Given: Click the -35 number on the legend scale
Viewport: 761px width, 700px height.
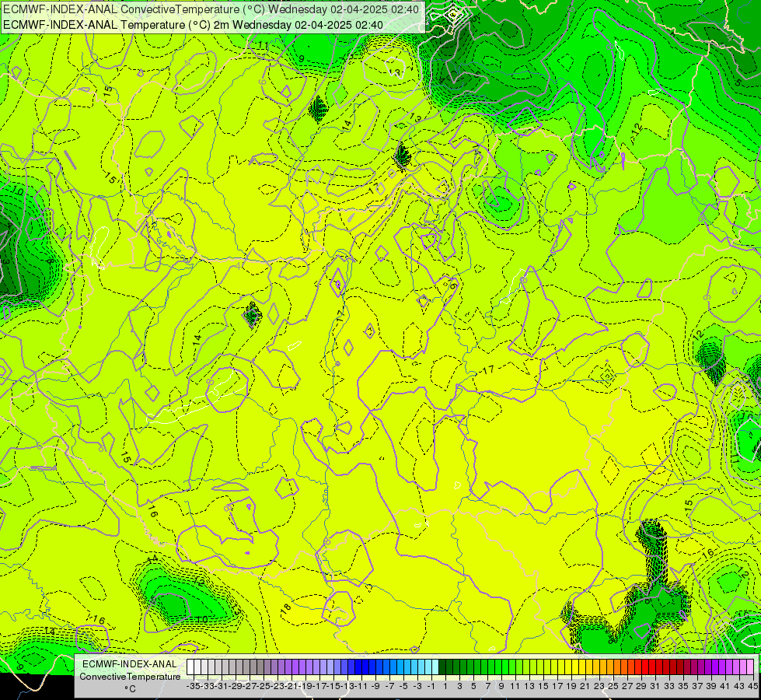Looking at the screenshot, I should (193, 686).
